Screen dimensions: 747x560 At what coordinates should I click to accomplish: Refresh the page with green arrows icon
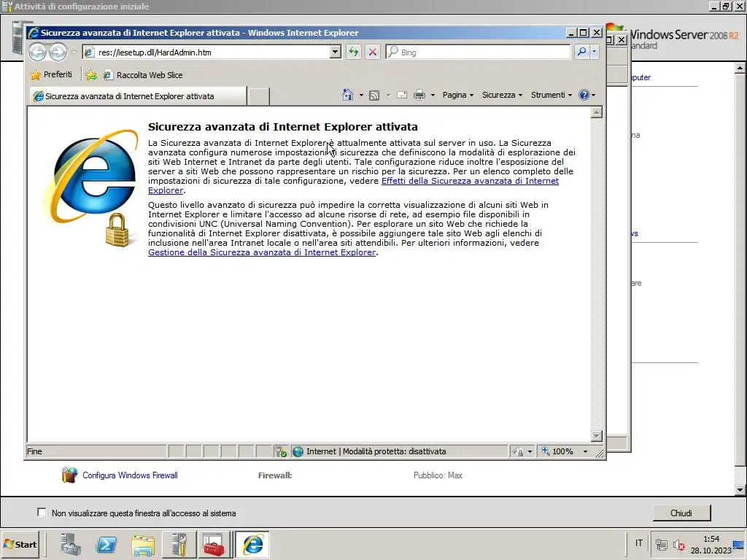354,52
